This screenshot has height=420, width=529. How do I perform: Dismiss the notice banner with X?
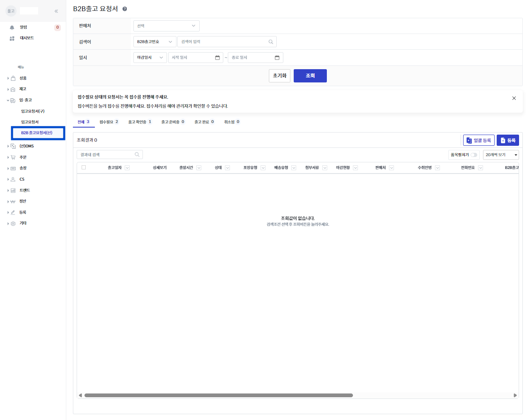point(514,98)
